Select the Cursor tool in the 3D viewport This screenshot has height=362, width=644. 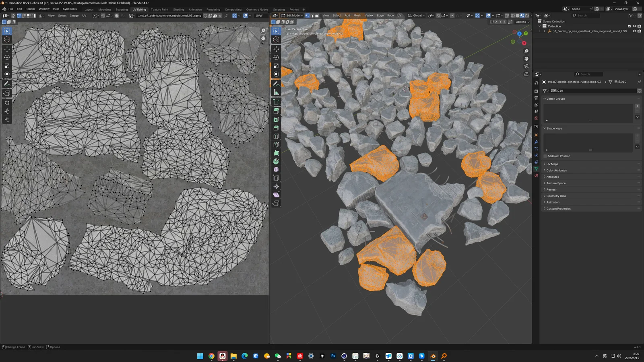(276, 39)
